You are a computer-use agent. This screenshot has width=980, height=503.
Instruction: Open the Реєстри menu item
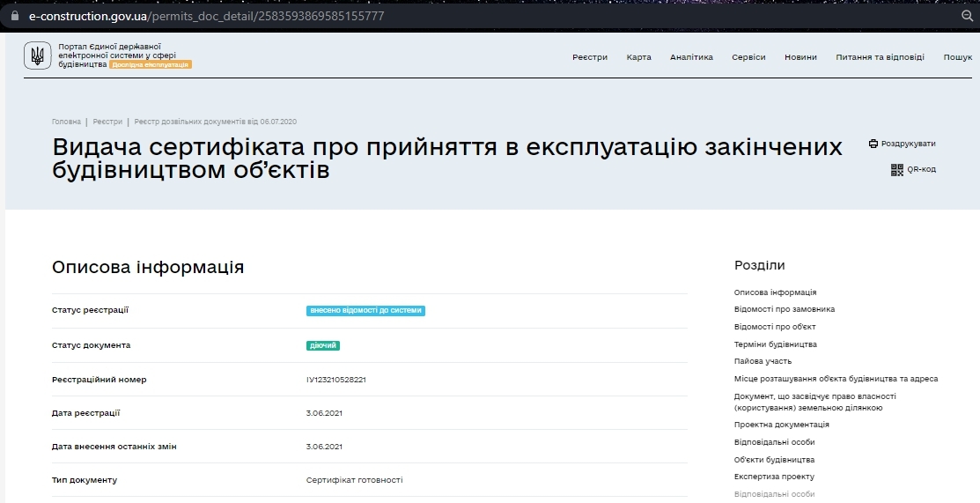(x=590, y=57)
